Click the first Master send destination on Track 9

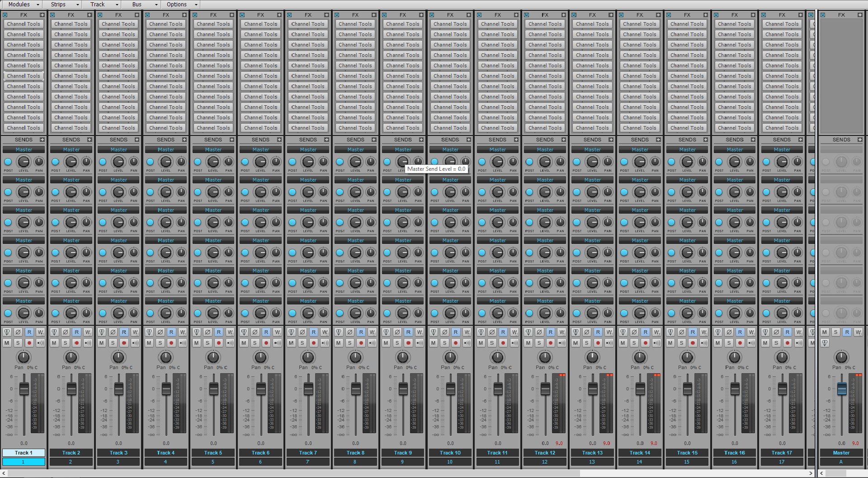click(403, 150)
